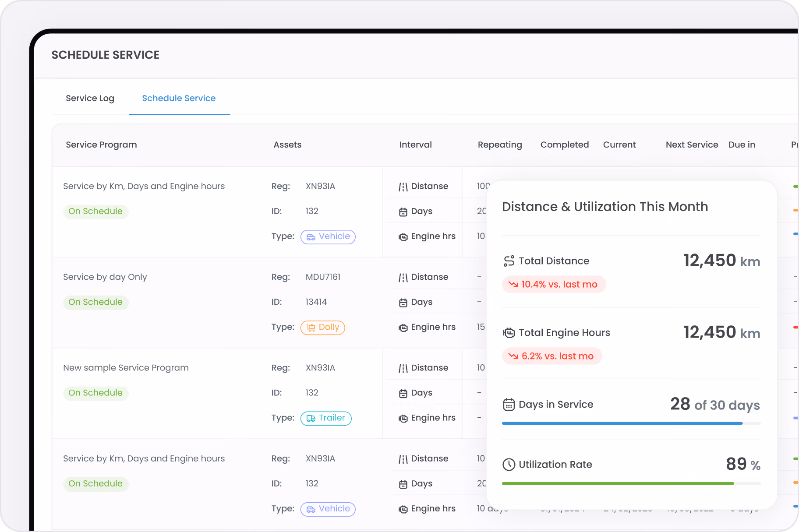Click the down-trend arrow in 10.4% badge
The image size is (799, 532).
point(513,285)
